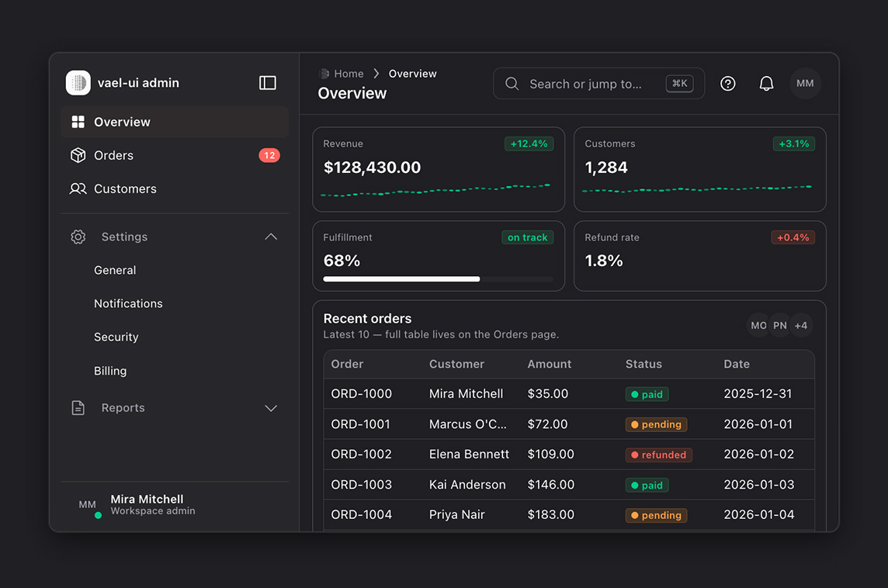Viewport: 888px width, 588px height.
Task: Click the Reports document icon
Action: (78, 407)
